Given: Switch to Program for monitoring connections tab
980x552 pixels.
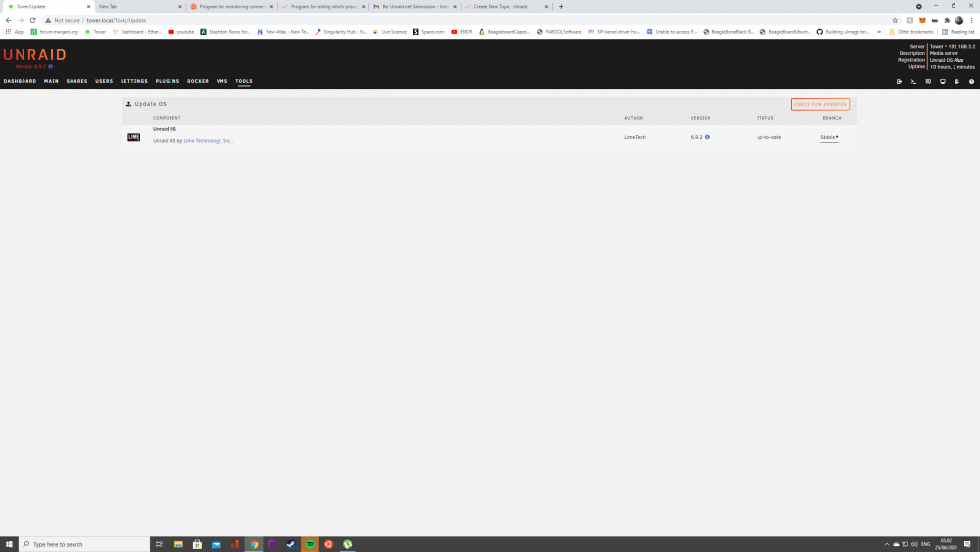Looking at the screenshot, I should point(231,6).
